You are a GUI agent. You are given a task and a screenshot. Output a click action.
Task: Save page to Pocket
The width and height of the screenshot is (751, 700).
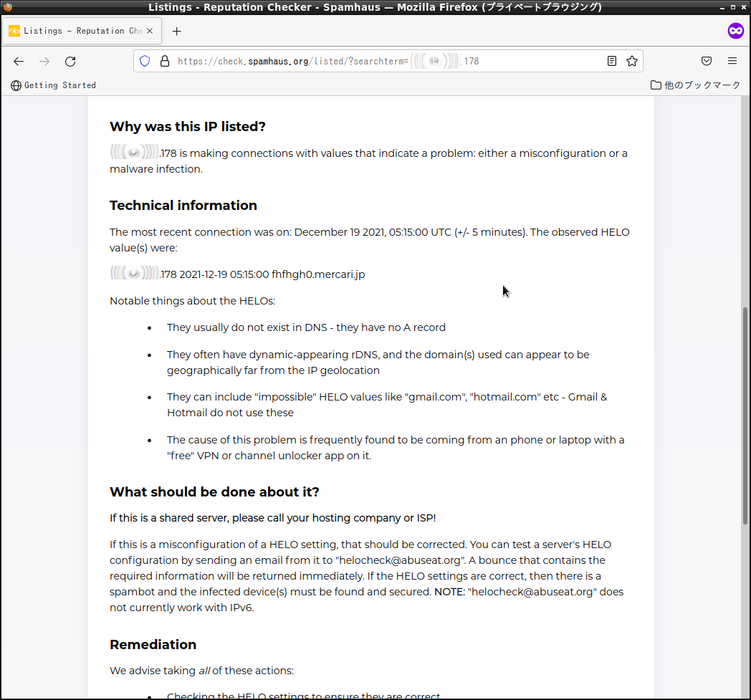pyautogui.click(x=707, y=62)
